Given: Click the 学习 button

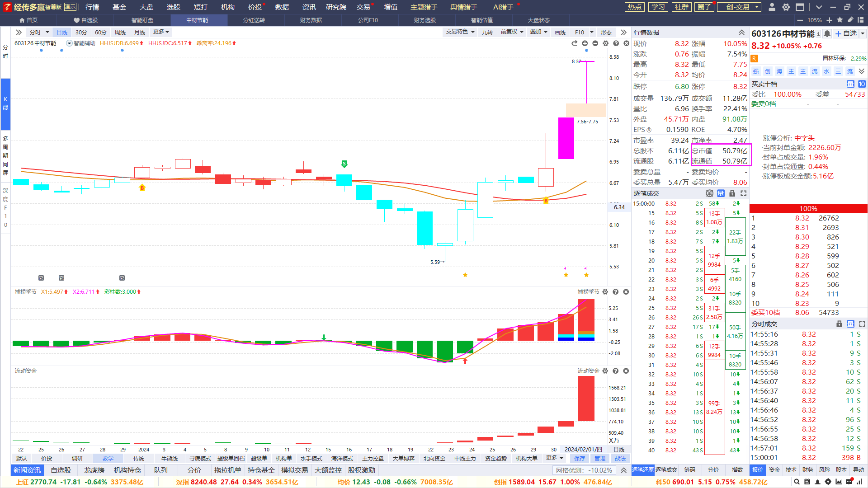Looking at the screenshot, I should (x=658, y=7).
